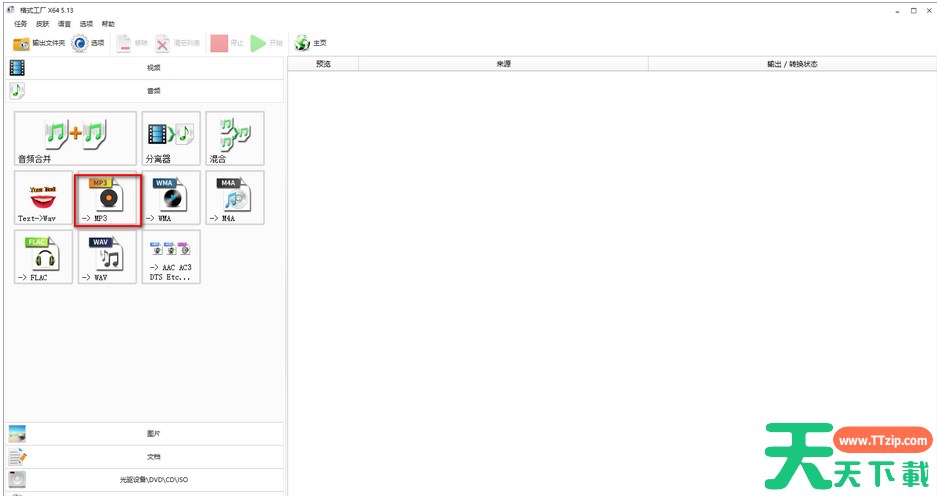
Task: Minimize the 格式工厂 window
Action: (898, 11)
